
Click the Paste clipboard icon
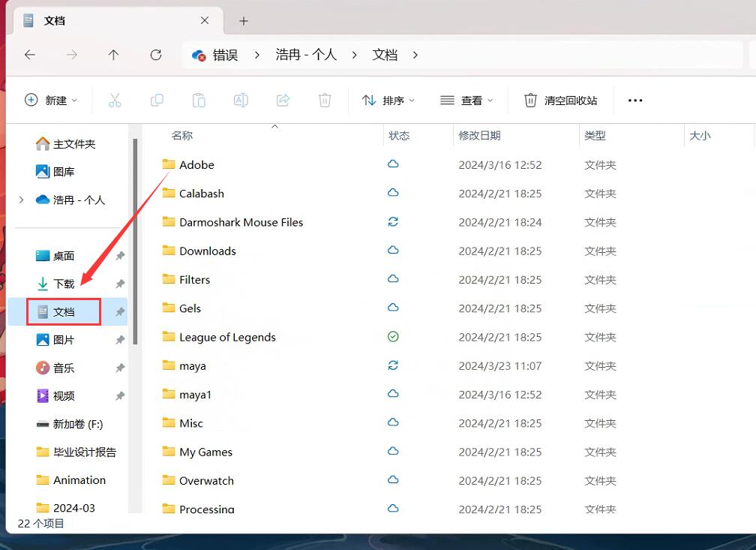[x=199, y=100]
